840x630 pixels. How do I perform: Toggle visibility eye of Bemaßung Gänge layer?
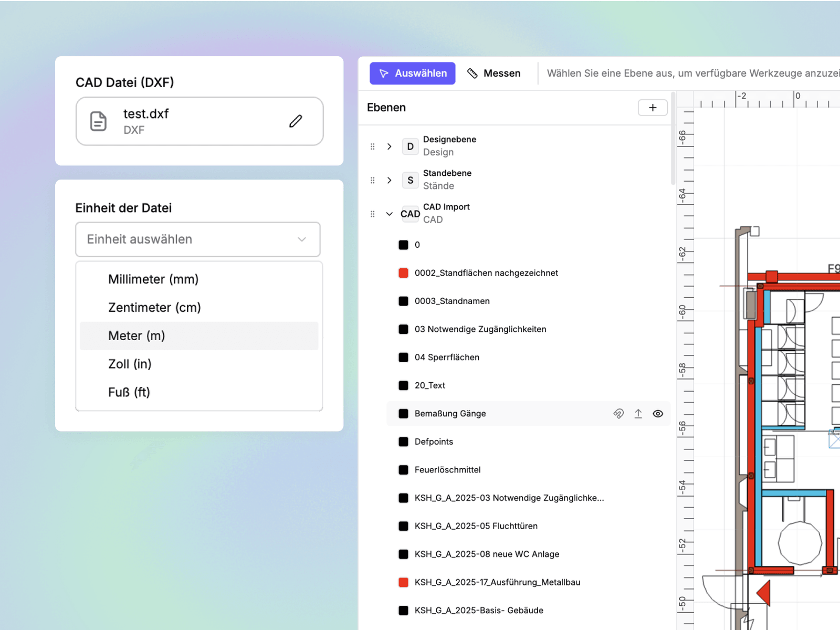click(658, 414)
